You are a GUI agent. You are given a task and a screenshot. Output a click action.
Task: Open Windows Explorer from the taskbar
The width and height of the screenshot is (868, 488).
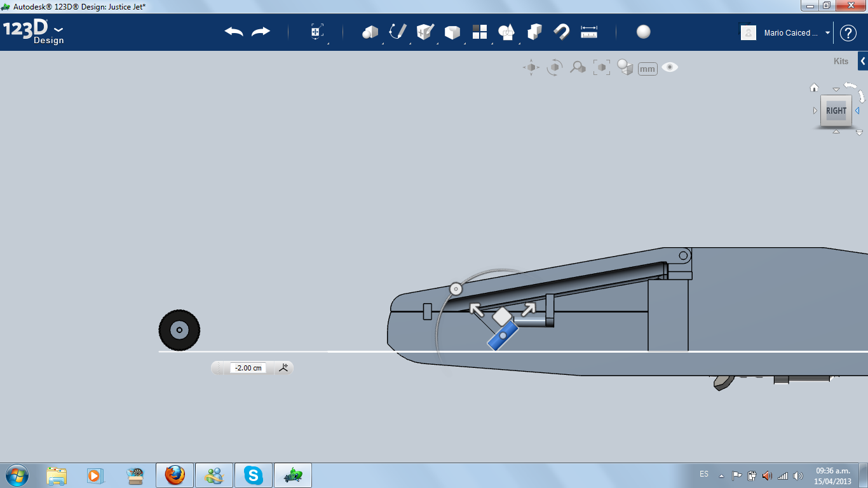tap(57, 475)
